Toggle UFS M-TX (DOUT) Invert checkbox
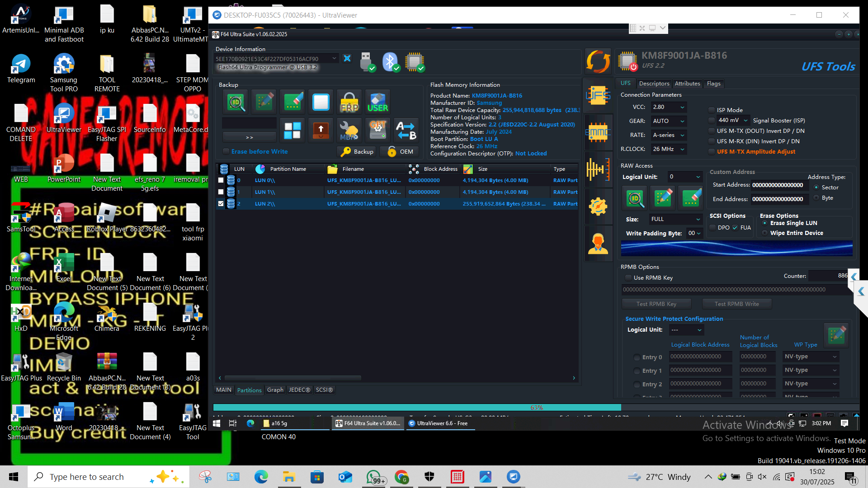 [712, 131]
